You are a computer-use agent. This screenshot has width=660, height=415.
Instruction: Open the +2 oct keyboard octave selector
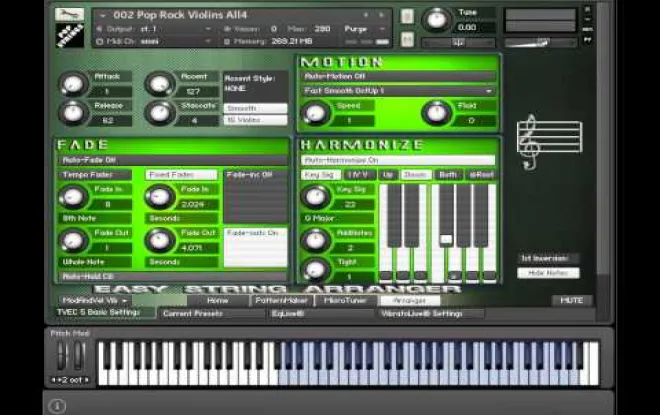click(x=70, y=380)
